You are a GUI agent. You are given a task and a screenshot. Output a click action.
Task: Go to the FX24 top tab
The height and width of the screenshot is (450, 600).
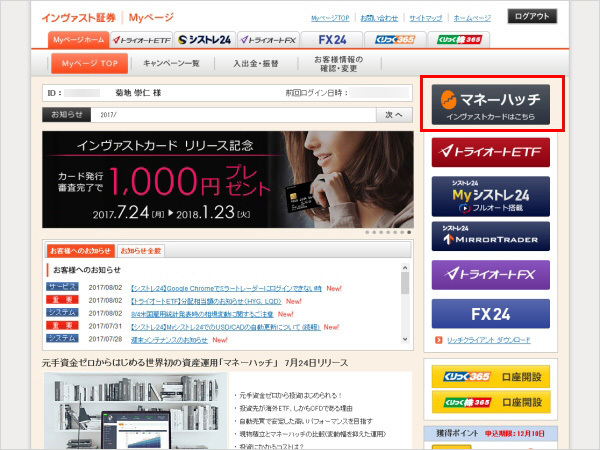[332, 40]
